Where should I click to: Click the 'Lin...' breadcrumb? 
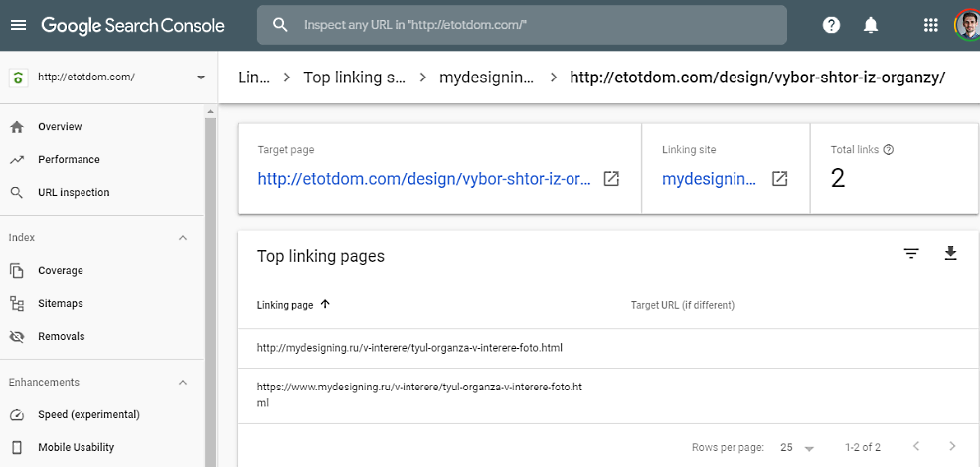point(253,78)
